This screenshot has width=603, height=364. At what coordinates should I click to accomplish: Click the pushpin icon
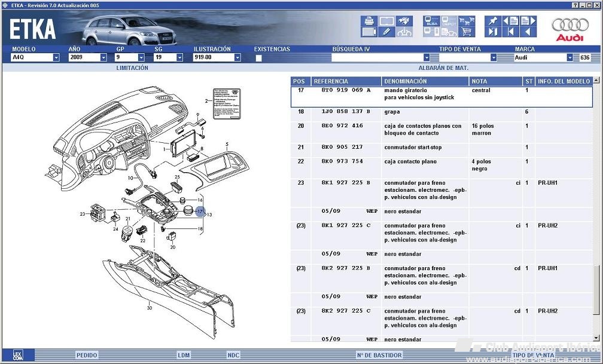pos(493,21)
